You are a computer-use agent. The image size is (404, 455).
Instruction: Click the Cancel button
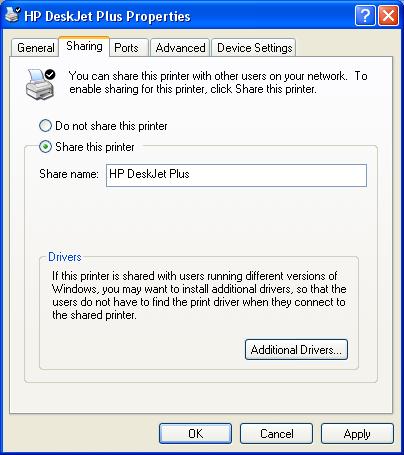(277, 433)
